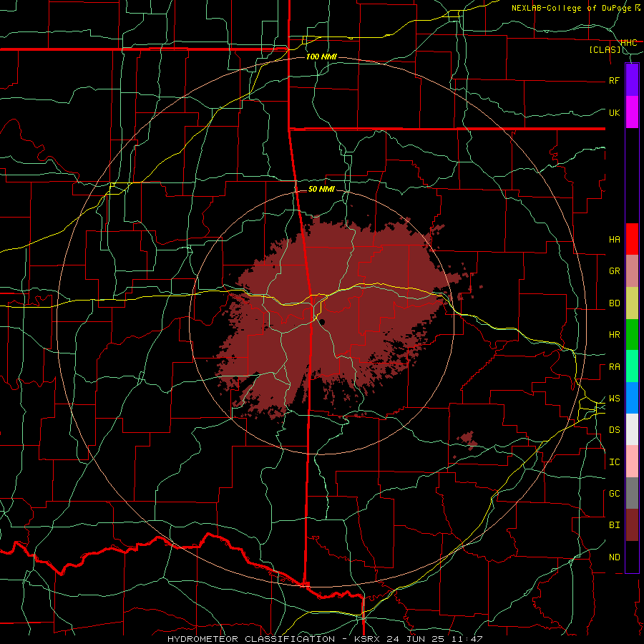Click the RF purple legend swatch
Screen dimensions: 644x644
pyautogui.click(x=632, y=80)
